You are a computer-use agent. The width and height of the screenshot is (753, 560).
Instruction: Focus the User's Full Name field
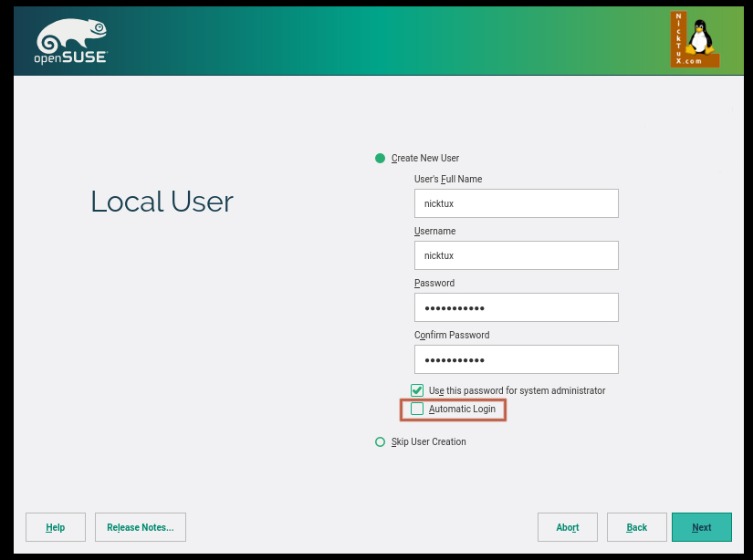[x=516, y=203]
